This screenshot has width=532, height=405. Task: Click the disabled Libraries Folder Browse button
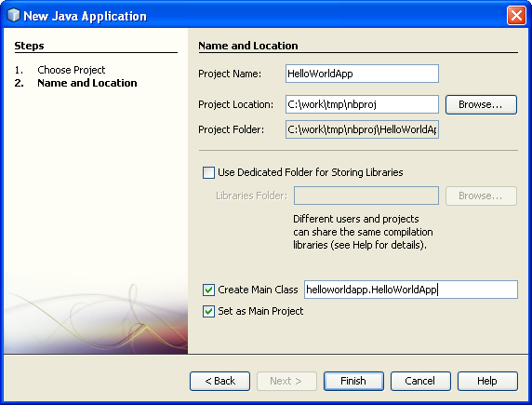tap(481, 196)
